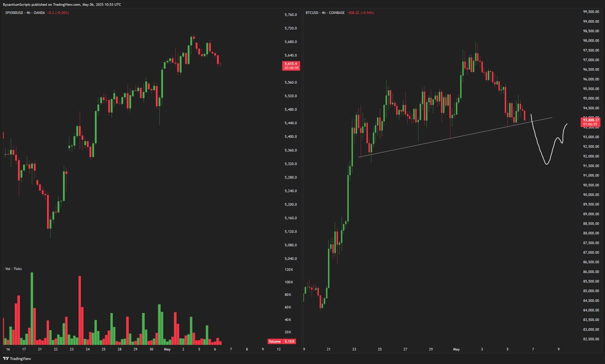Select the white ascending trendline on BTC chart
605x364 pixels.
pyautogui.click(x=454, y=138)
